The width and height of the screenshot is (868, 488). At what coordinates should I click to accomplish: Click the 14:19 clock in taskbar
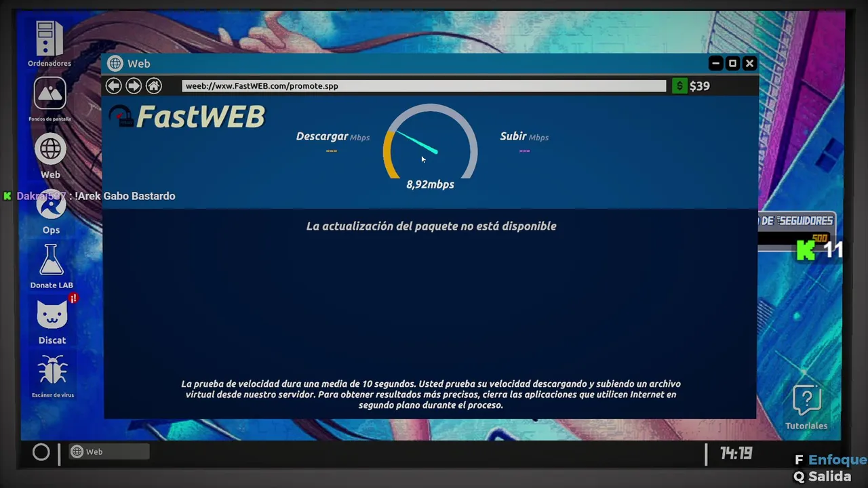click(736, 453)
